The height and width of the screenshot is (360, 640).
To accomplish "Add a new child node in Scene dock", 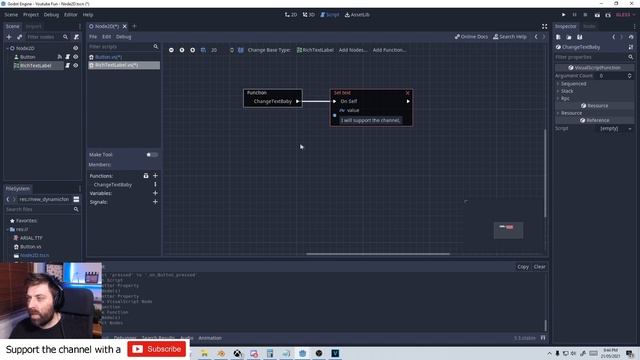I will 9,37.
